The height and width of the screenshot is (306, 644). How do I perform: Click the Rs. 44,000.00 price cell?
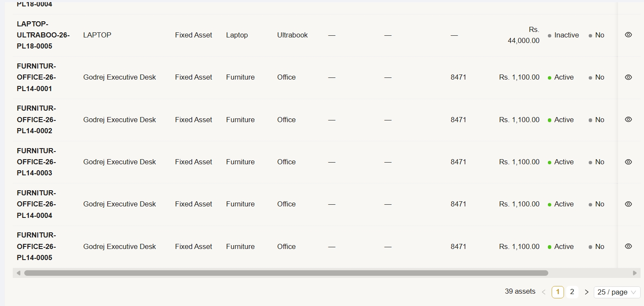(524, 35)
